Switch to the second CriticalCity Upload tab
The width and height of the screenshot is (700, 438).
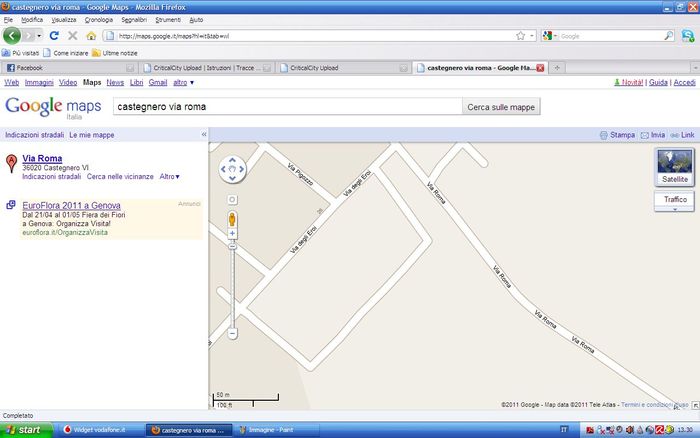click(344, 68)
